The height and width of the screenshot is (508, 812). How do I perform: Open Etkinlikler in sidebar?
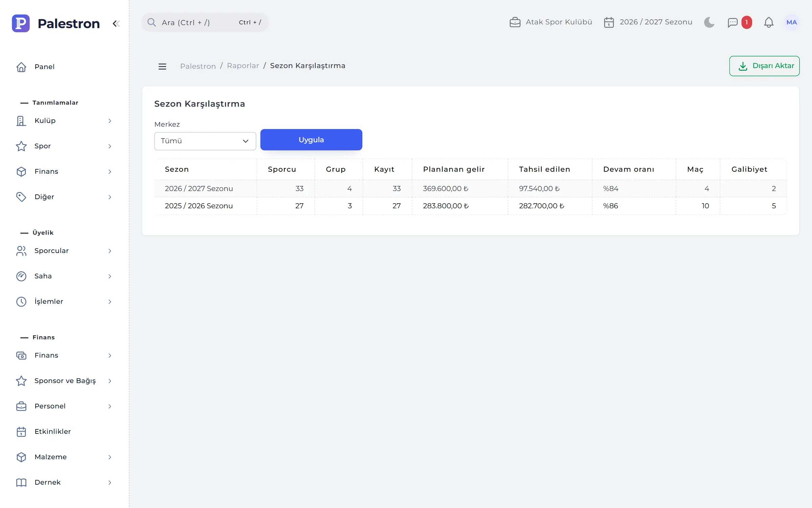pos(64,431)
